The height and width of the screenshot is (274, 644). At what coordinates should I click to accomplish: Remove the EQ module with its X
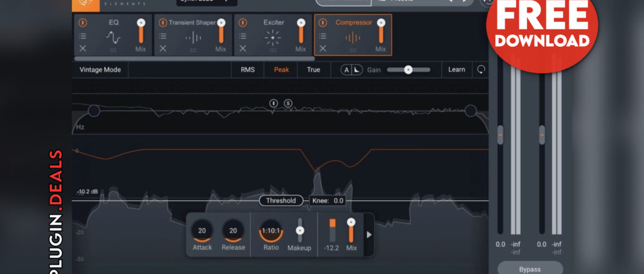point(83,48)
